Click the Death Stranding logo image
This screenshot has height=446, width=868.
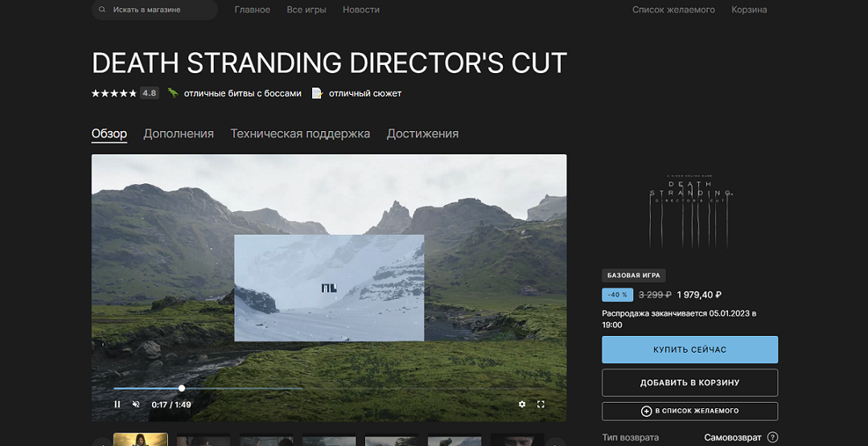690,211
